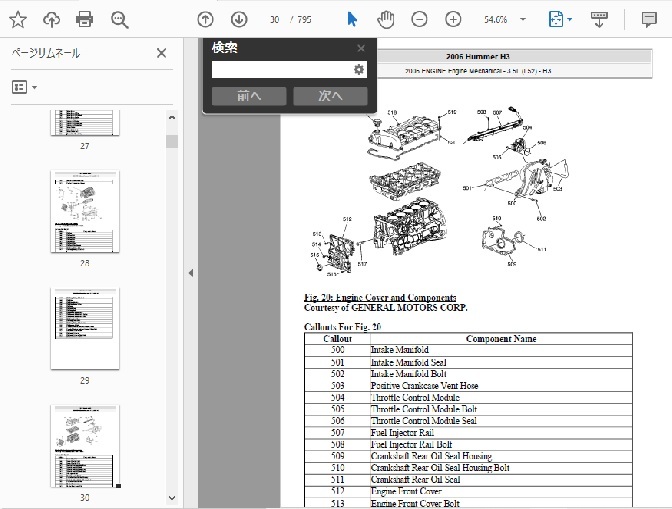Open the zoom level dropdown arrow
Screen dimensions: 672x509
(x=523, y=19)
